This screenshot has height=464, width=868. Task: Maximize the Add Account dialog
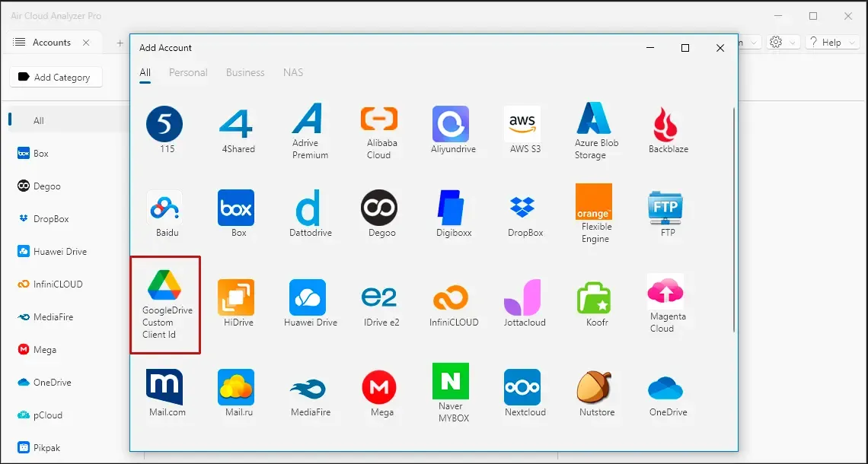point(685,48)
